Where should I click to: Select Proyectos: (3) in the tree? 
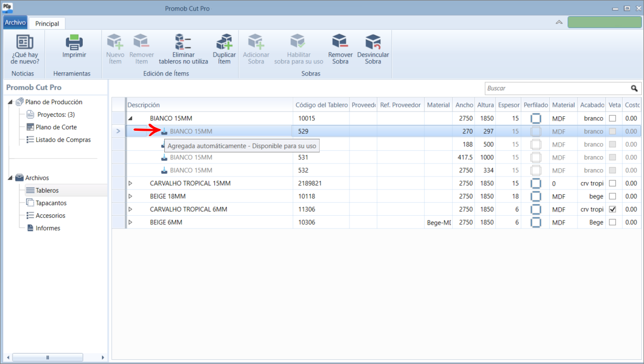tap(56, 115)
